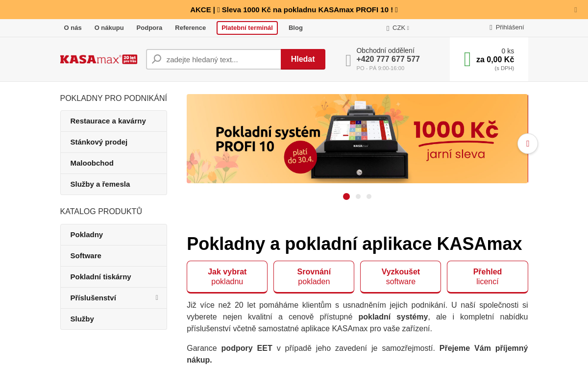The image size is (588, 392).
Task: Click the KASAmax logo
Action: [98, 59]
